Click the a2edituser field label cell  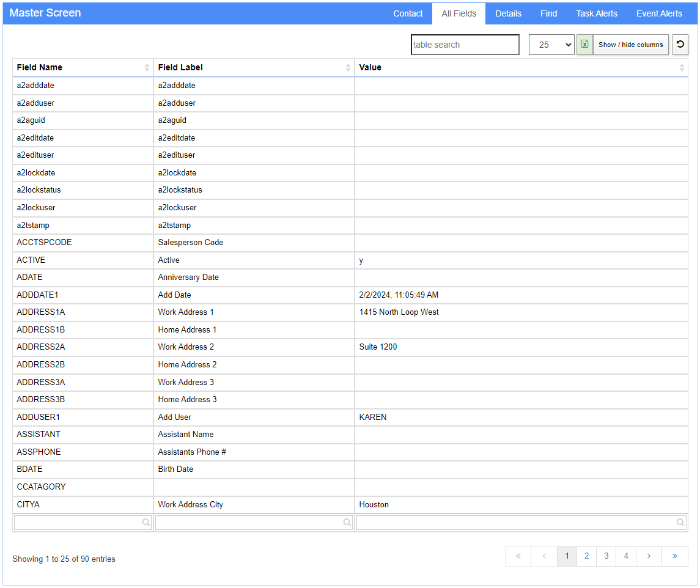click(x=254, y=155)
